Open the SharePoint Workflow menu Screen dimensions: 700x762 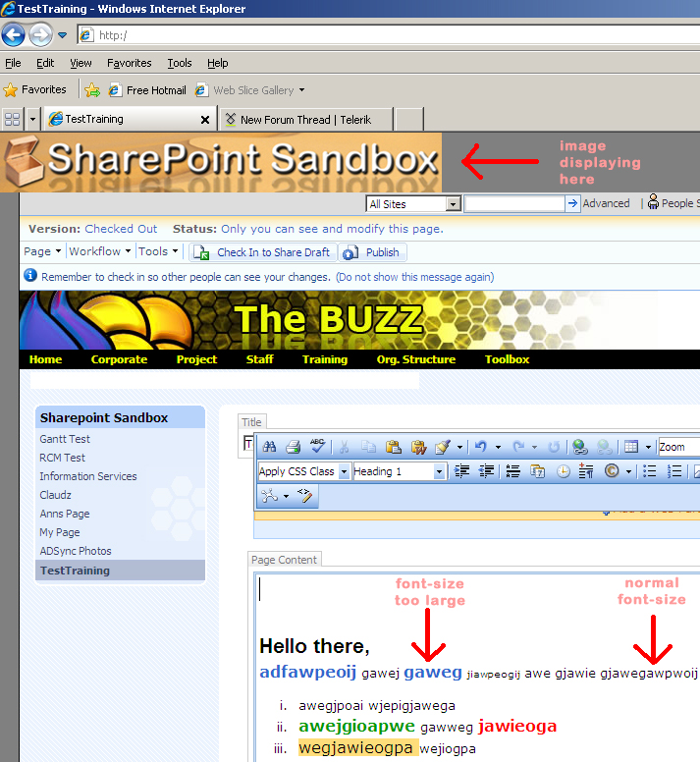point(100,251)
